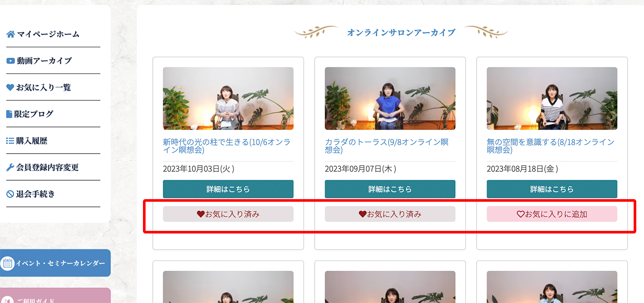Screen dimensions: 644x303
Task: Click 詳細はこちら for the 8/18 meditation
Action: pyautogui.click(x=552, y=189)
